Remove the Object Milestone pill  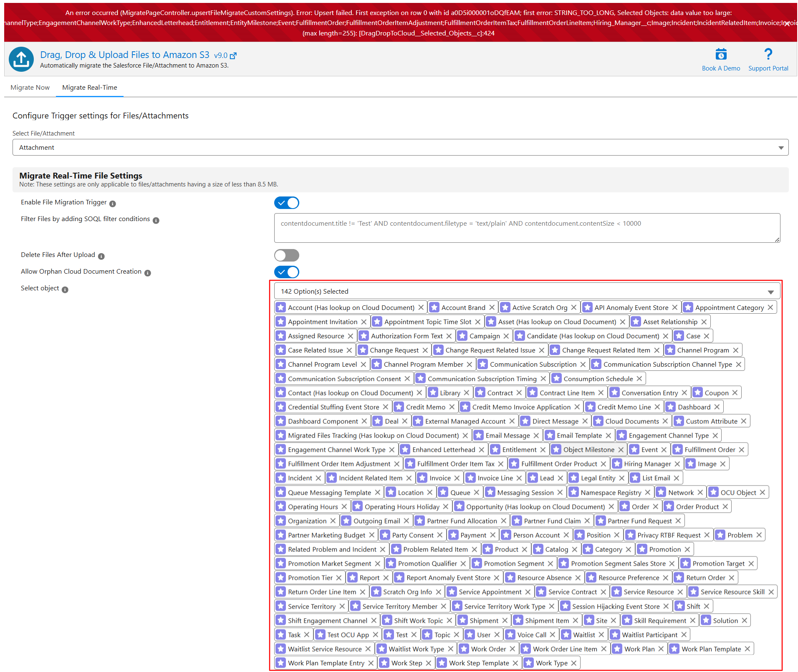pos(621,449)
